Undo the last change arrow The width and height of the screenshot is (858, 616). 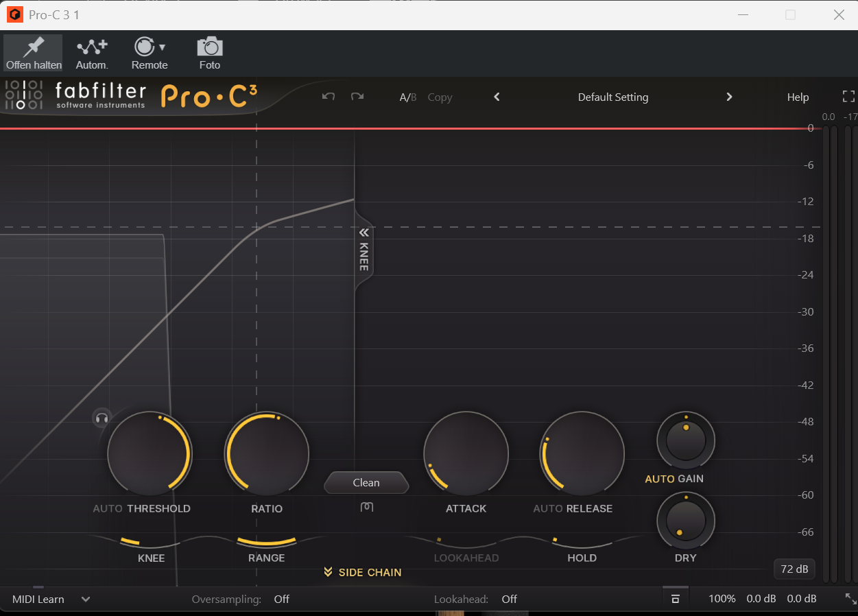click(329, 97)
